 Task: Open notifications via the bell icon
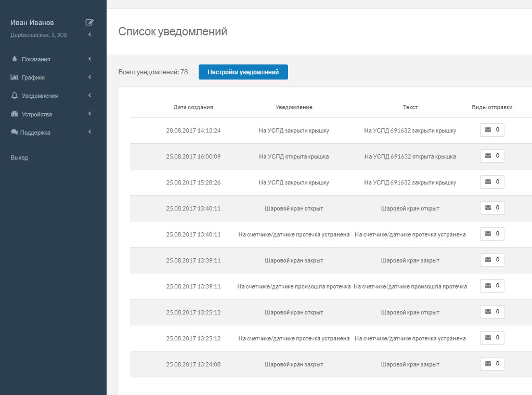pyautogui.click(x=14, y=96)
